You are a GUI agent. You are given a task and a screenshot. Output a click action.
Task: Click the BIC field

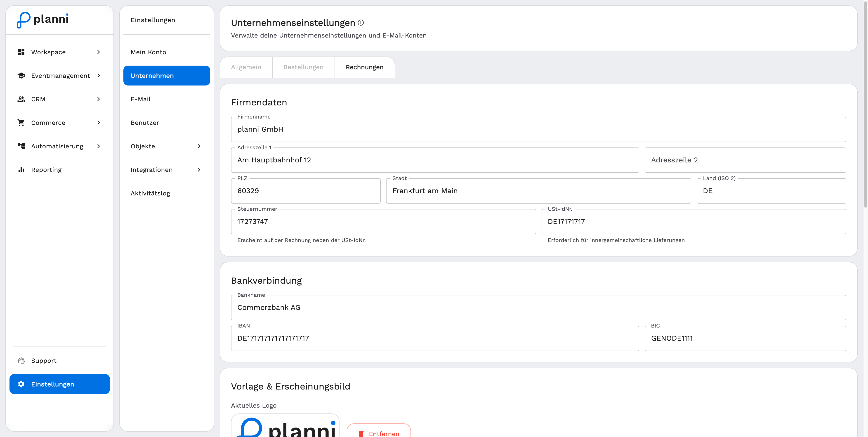coord(745,338)
